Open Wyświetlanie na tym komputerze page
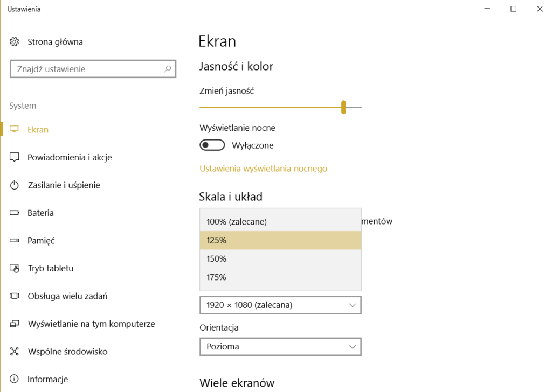 [92, 324]
